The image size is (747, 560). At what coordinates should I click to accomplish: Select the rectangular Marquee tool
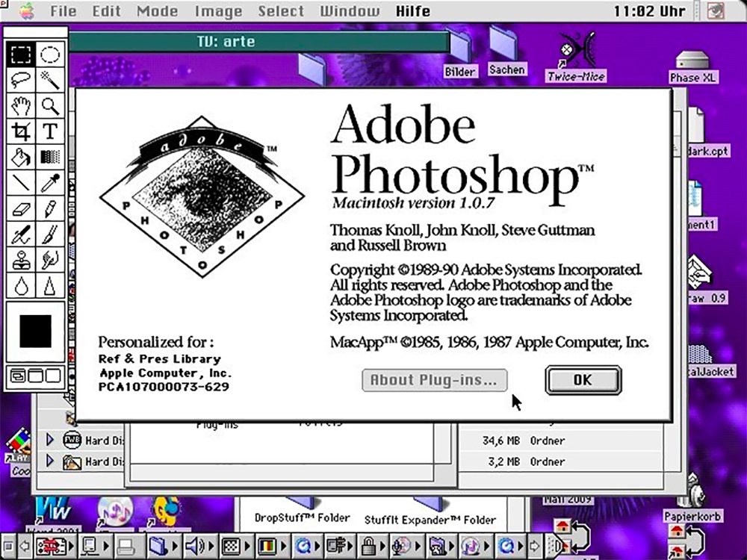point(21,55)
